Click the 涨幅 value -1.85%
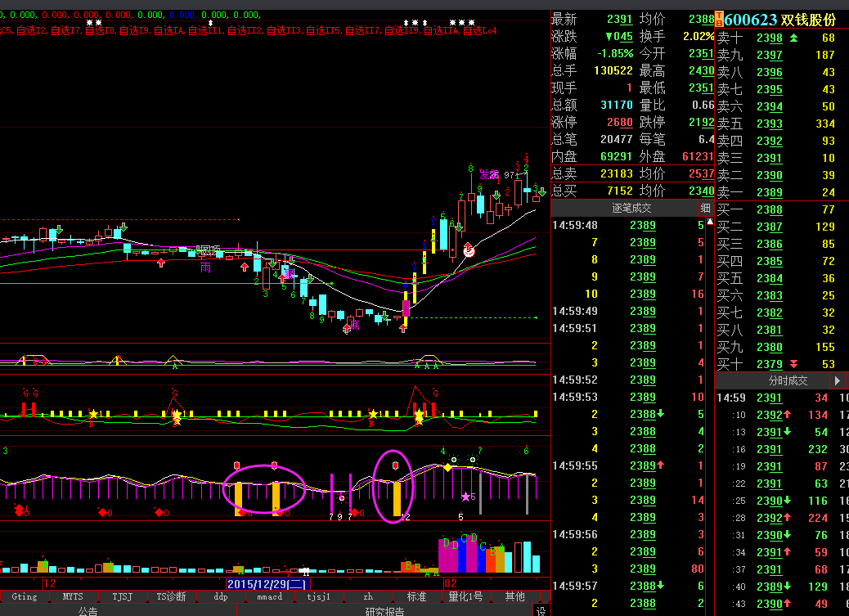This screenshot has width=849, height=616. (x=615, y=54)
